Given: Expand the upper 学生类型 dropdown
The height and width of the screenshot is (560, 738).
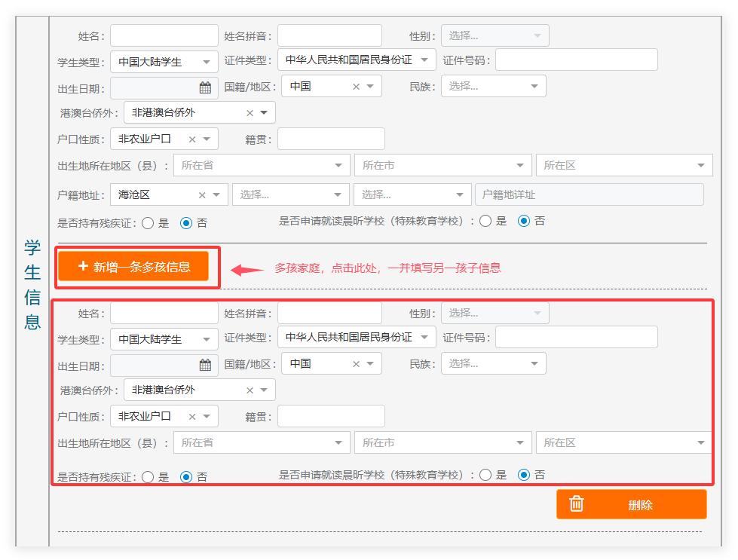Looking at the screenshot, I should pos(164,62).
